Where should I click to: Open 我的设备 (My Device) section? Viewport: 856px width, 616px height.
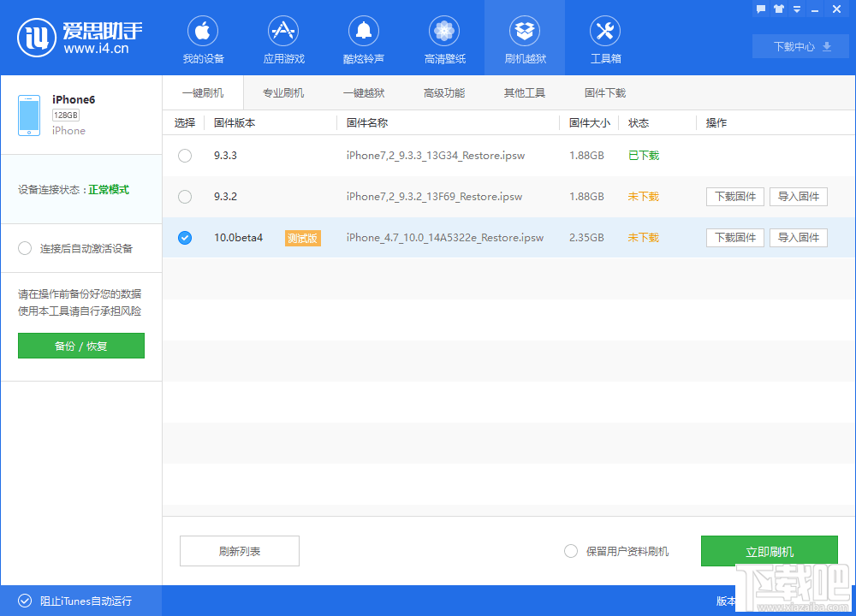pyautogui.click(x=203, y=40)
